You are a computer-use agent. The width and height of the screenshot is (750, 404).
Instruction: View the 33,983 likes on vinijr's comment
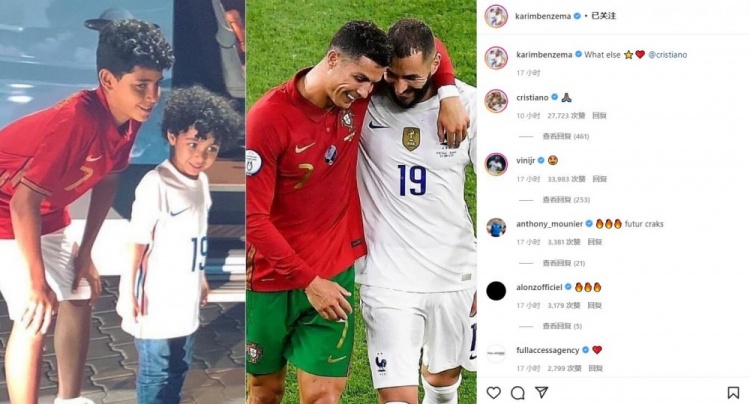[566, 179]
